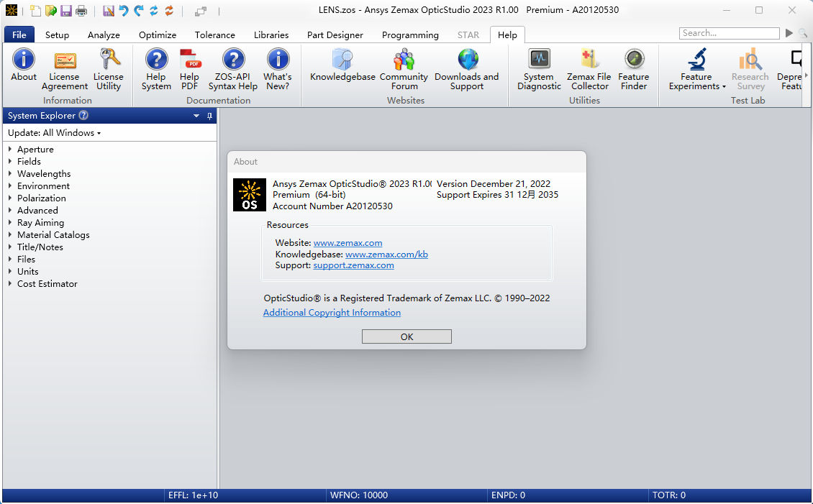
Task: Click the Redo arrow icon
Action: tap(138, 10)
